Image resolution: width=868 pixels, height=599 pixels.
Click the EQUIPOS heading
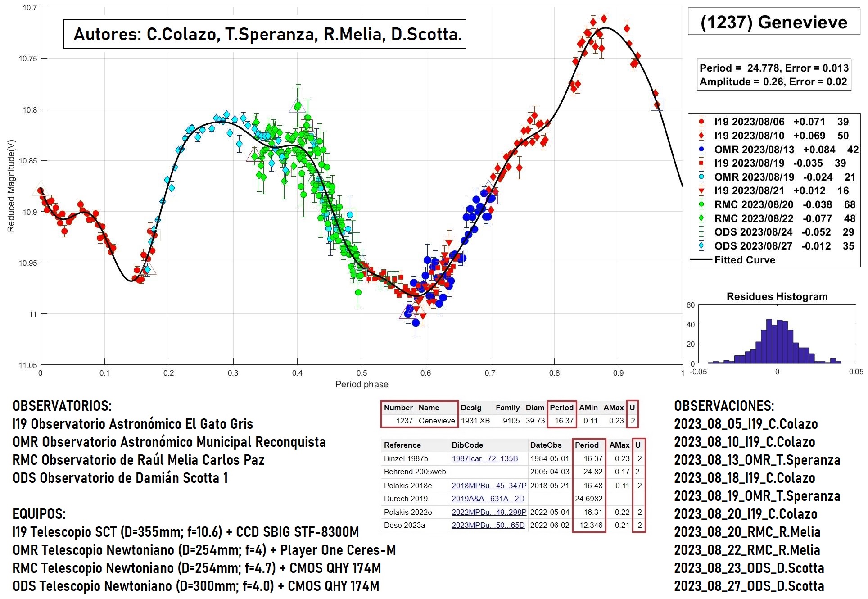[39, 514]
